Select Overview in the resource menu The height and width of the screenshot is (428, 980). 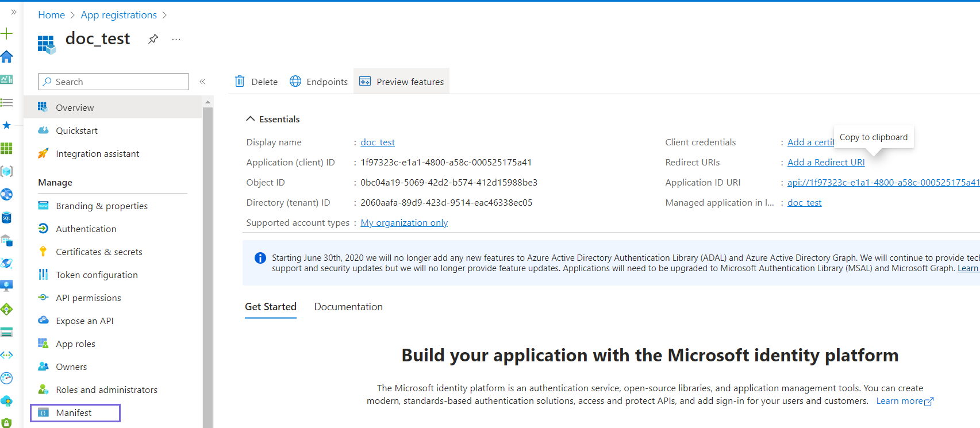(x=113, y=107)
